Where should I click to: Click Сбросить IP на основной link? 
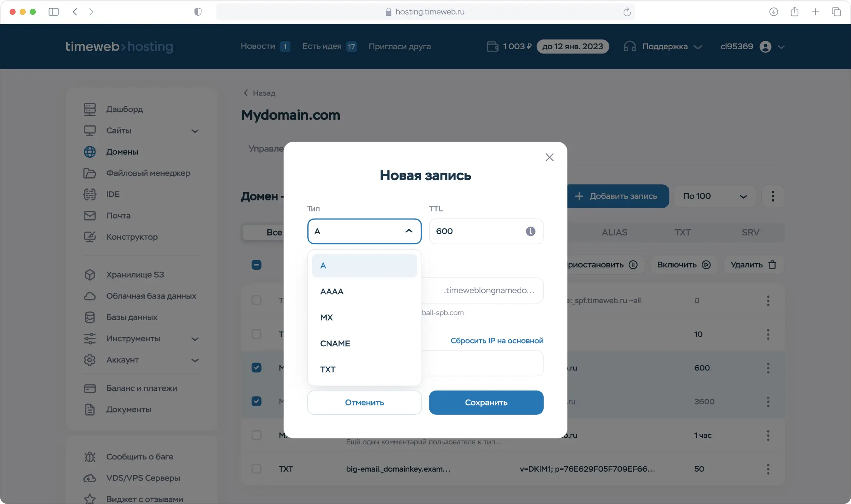pos(497,340)
